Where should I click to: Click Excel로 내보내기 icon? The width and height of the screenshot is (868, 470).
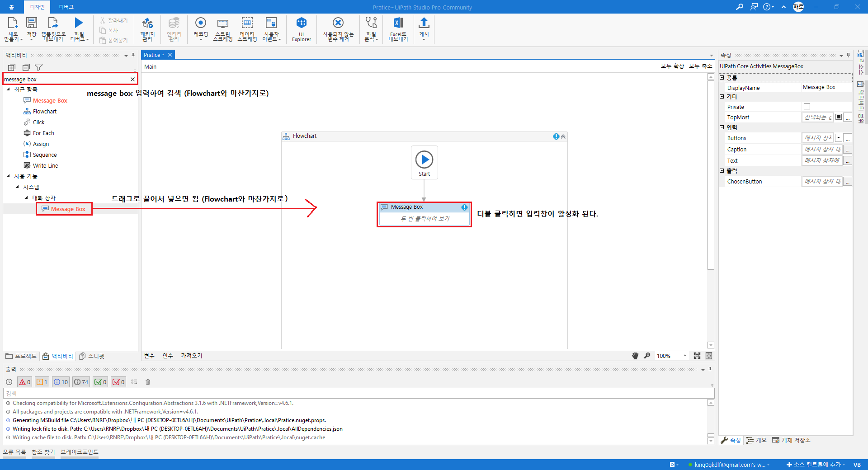(x=398, y=29)
